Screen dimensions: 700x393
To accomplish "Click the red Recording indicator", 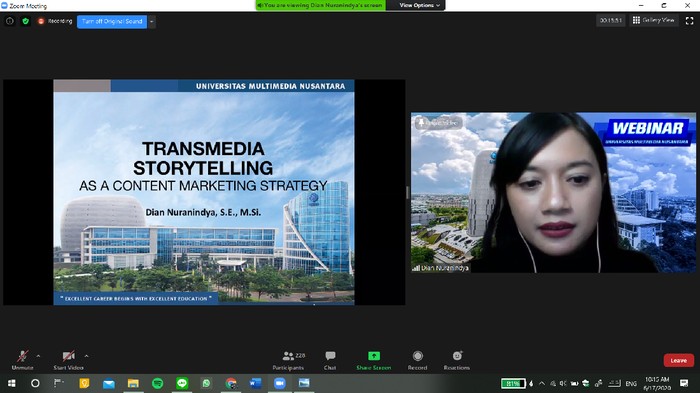I will coord(55,21).
